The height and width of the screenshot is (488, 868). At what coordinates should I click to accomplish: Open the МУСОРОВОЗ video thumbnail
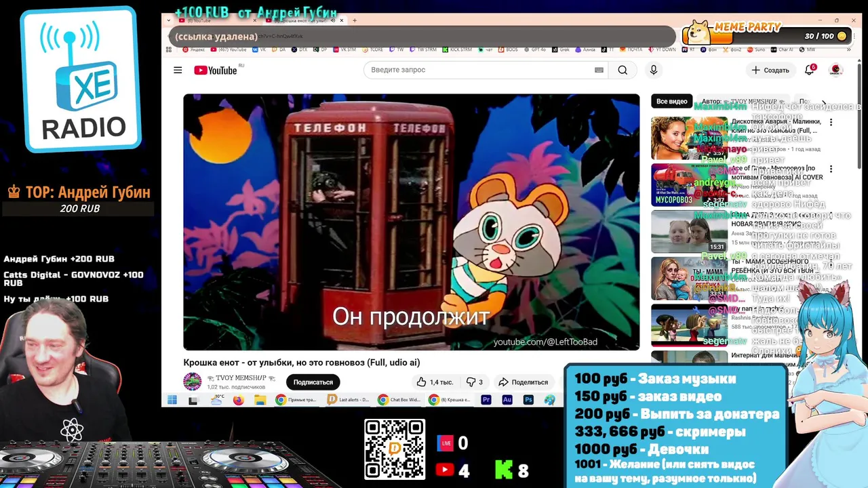pyautogui.click(x=689, y=184)
